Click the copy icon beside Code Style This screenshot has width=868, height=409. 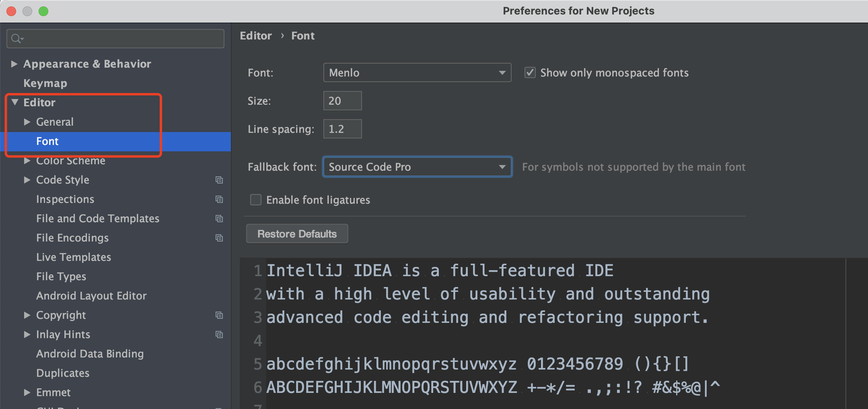(x=219, y=180)
